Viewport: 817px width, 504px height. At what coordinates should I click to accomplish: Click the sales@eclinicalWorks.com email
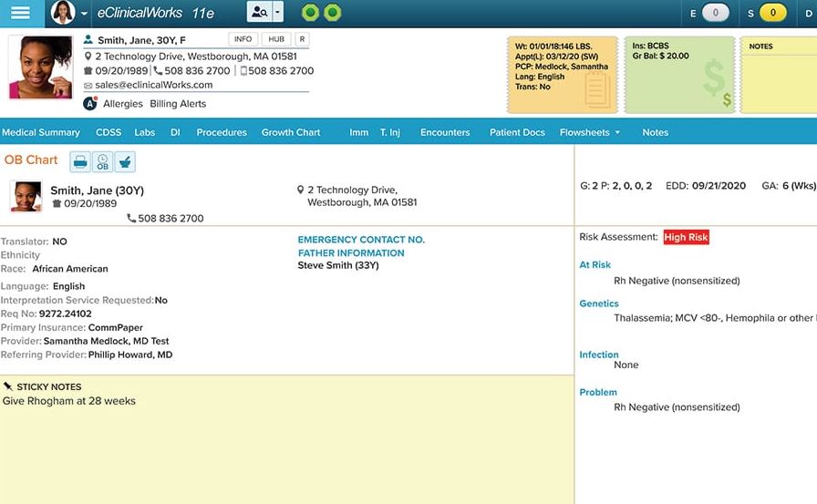click(x=154, y=85)
